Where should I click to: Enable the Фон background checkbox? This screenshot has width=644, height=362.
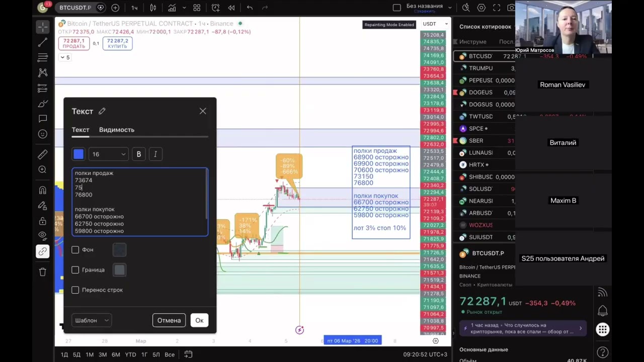pos(75,250)
